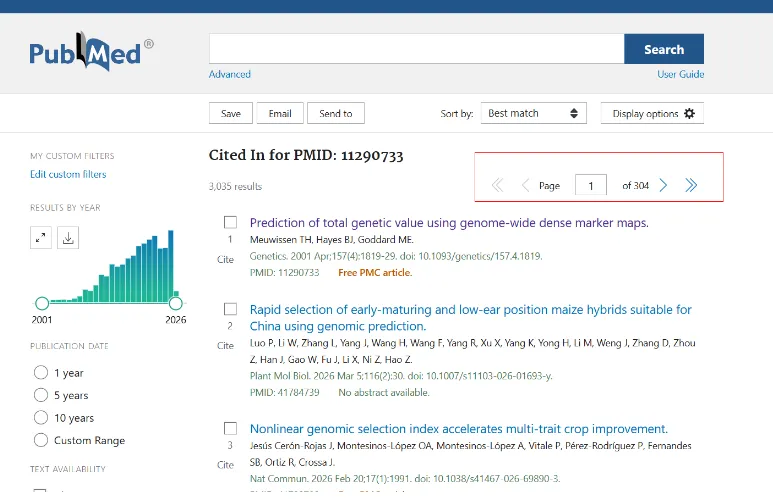
Task: Go to the previous results page
Action: click(526, 185)
